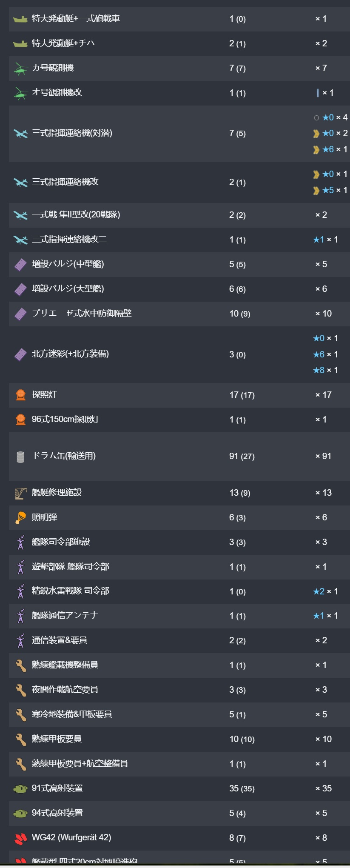Select the 北方迷彩(+北方装備) item name
350x868 pixels.
click(x=70, y=354)
